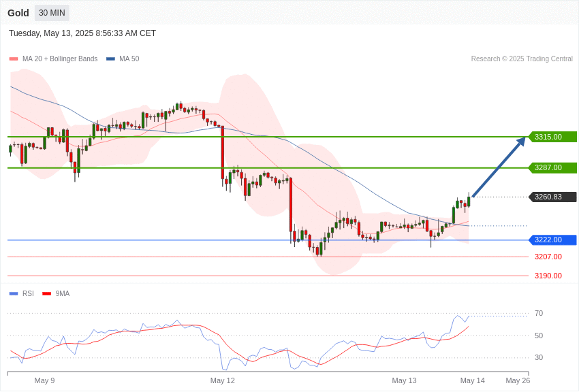Click the 3315.00 green price tag

(553, 137)
